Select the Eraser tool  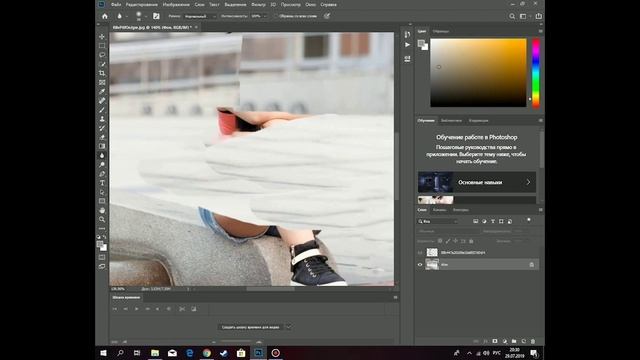(102, 137)
